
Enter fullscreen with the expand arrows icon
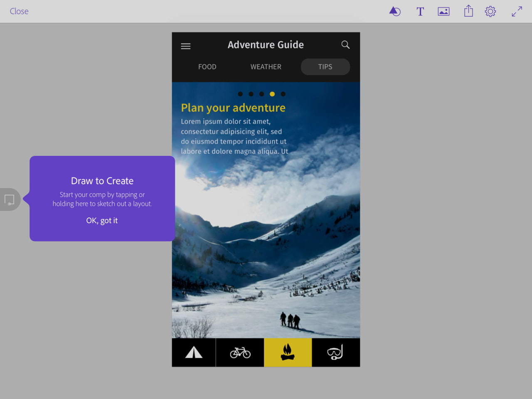click(516, 11)
